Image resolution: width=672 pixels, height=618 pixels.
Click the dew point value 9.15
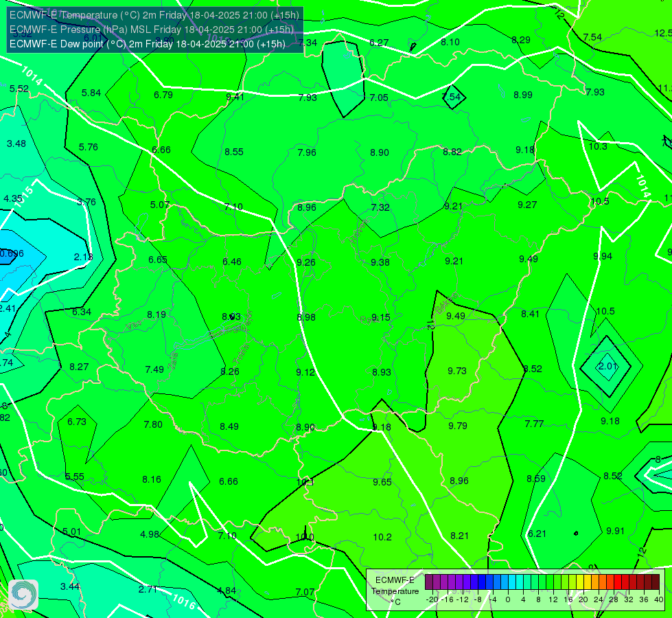[380, 317]
